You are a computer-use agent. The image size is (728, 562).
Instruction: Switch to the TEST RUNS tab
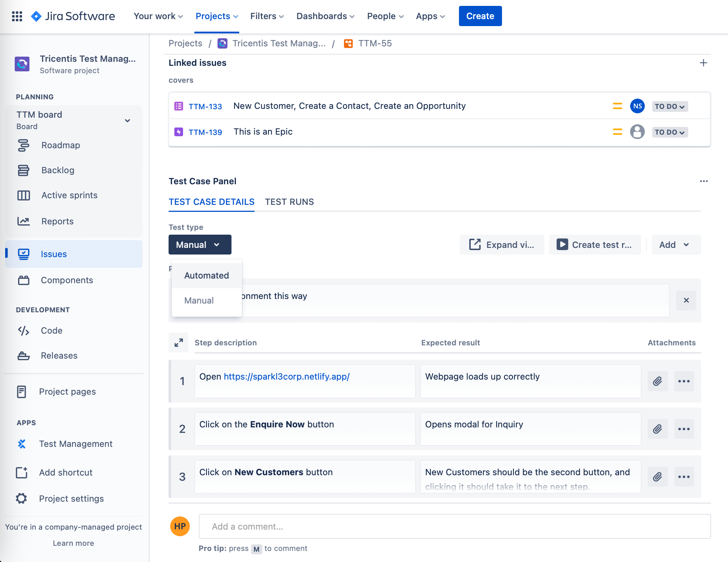(289, 202)
